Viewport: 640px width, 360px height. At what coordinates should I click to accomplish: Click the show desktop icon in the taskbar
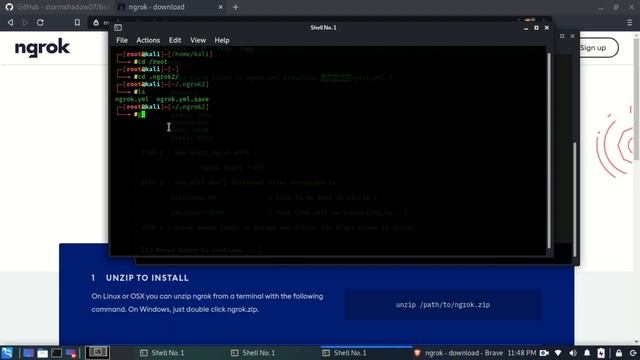[28, 353]
